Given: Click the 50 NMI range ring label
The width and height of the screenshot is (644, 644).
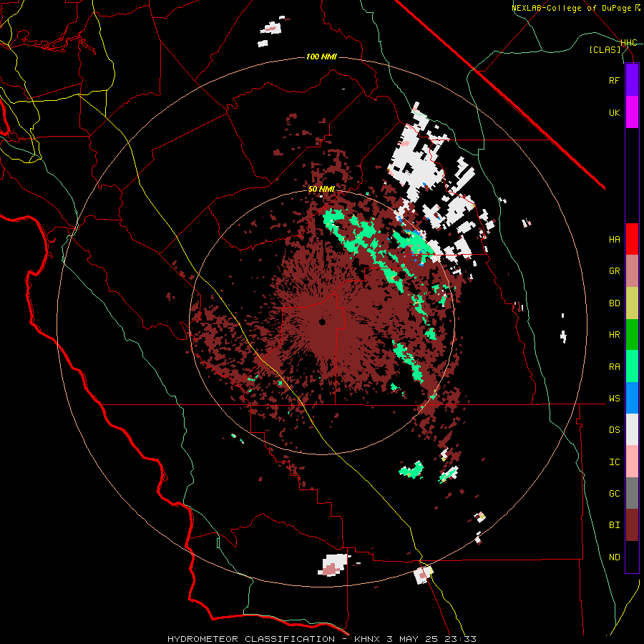Looking at the screenshot, I should click(321, 189).
